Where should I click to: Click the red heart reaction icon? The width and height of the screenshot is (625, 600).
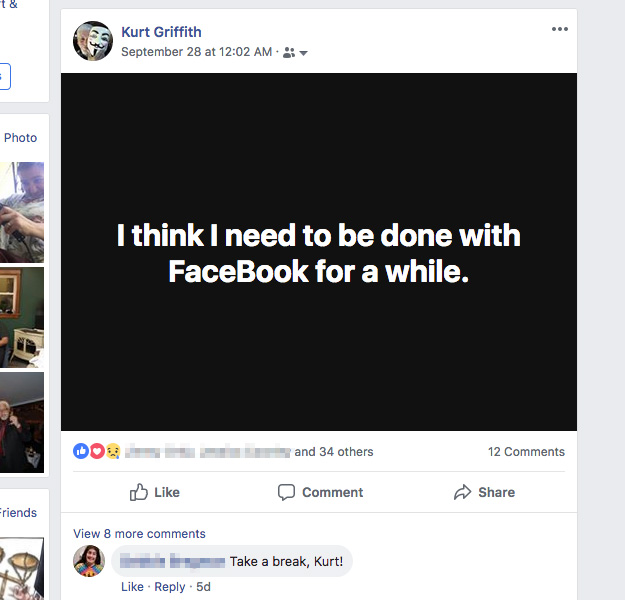[97, 451]
